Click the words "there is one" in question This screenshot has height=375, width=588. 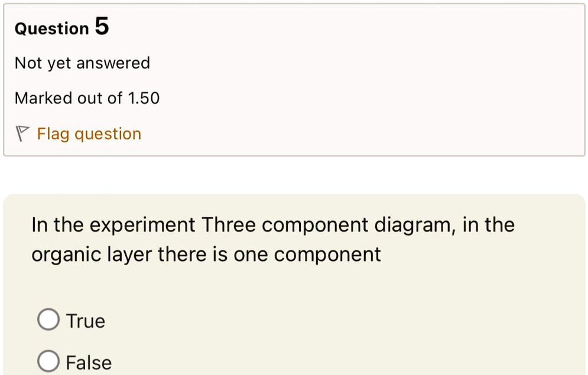click(213, 255)
